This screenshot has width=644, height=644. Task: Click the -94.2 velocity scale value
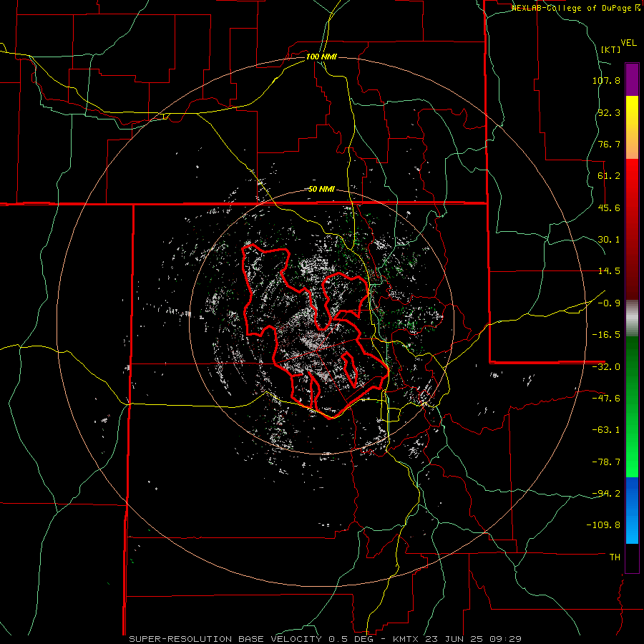[x=606, y=494]
